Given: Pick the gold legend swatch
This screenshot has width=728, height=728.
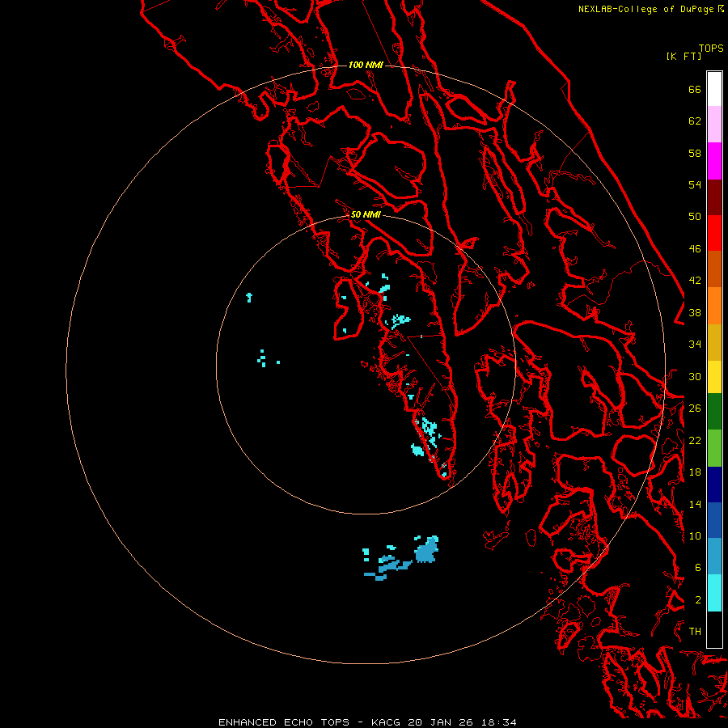Looking at the screenshot, I should (714, 342).
